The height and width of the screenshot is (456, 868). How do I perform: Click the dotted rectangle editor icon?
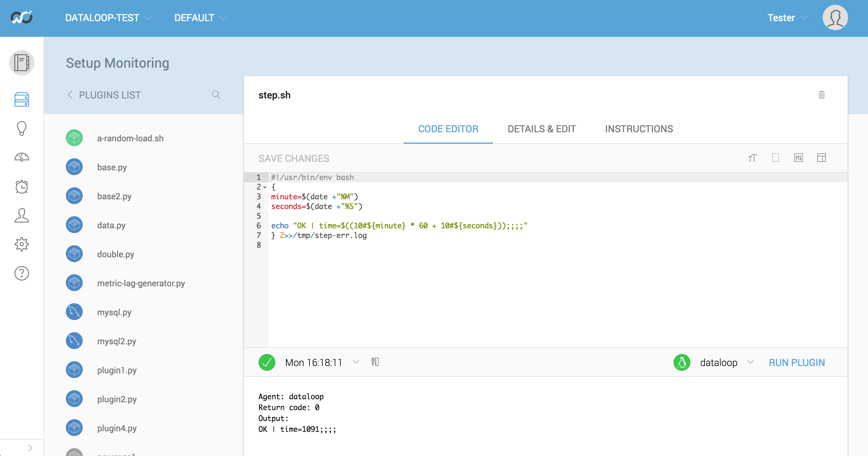pyautogui.click(x=775, y=158)
